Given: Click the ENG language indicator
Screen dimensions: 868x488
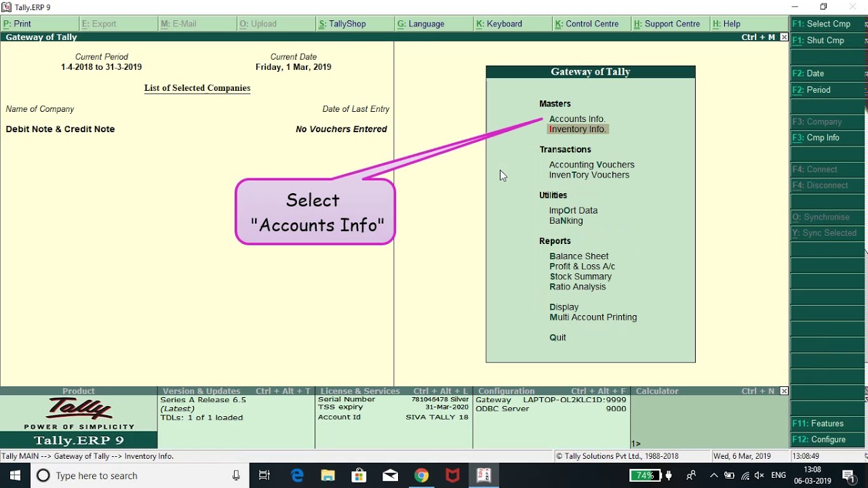Looking at the screenshot, I should [778, 476].
